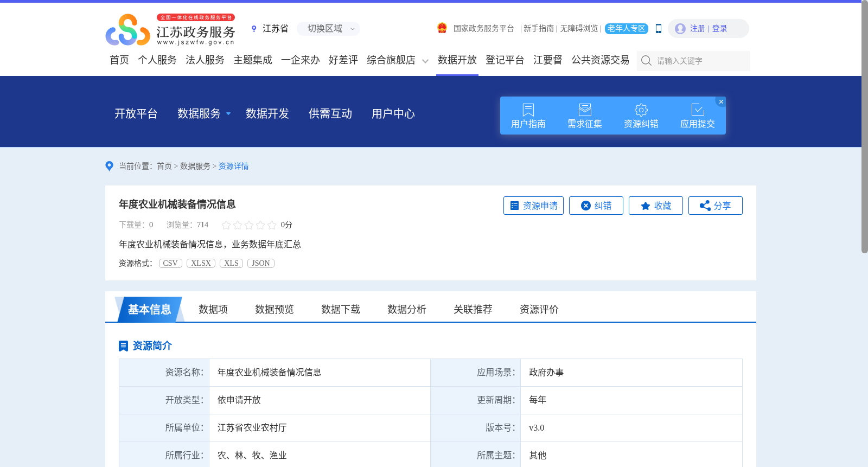868x467 pixels.
Task: Open 个人服务 in the main navigation
Action: (x=157, y=60)
